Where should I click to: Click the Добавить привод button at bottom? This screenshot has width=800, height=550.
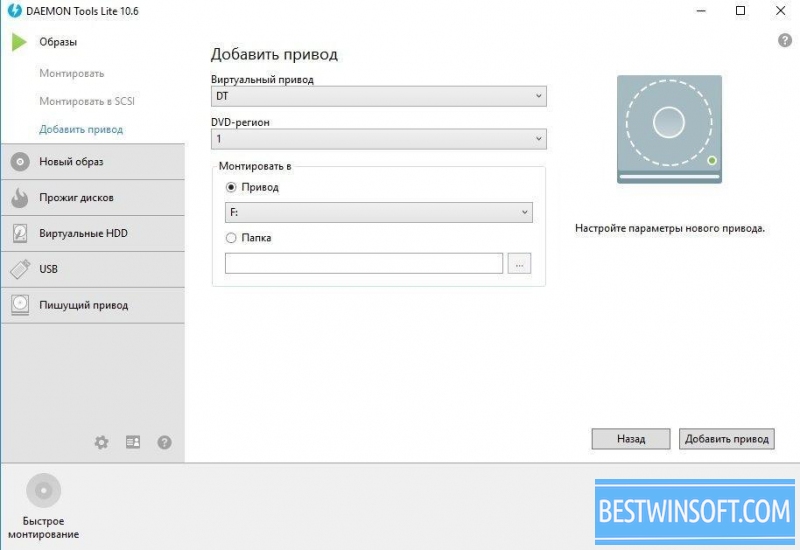(727, 439)
